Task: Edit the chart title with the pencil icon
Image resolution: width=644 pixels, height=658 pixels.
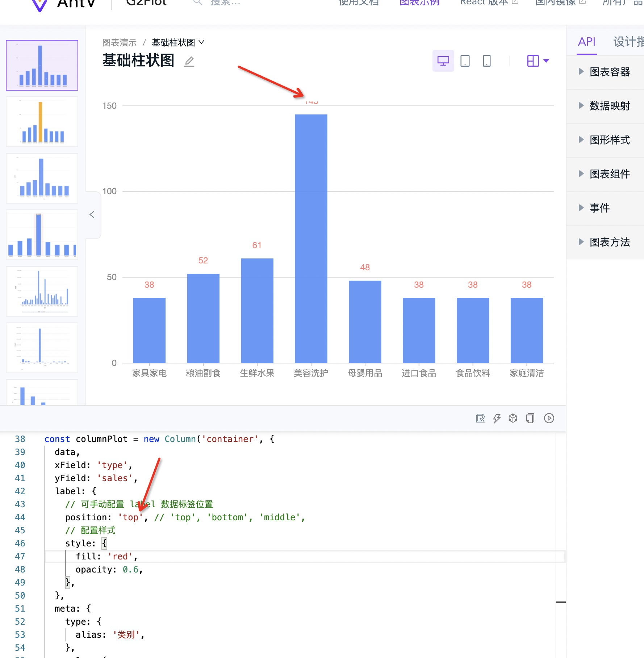Action: [189, 62]
